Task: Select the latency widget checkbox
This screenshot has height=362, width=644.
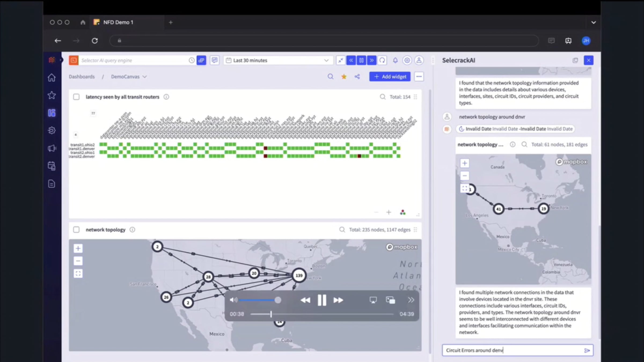Action: coord(76,97)
